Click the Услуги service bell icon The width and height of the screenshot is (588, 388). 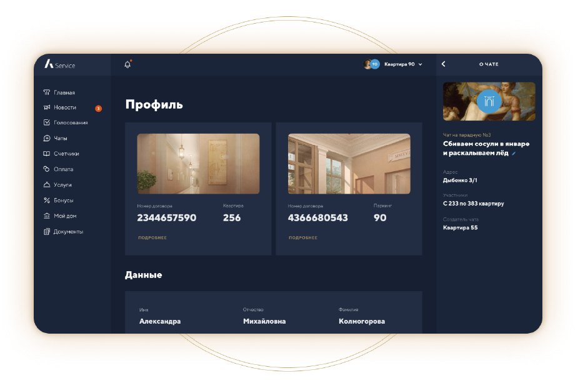47,185
